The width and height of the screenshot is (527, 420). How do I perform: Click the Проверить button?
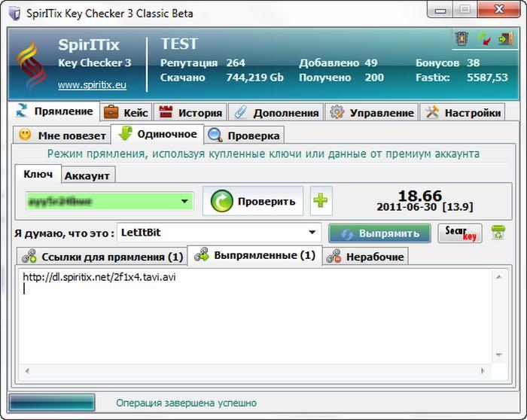pyautogui.click(x=253, y=201)
